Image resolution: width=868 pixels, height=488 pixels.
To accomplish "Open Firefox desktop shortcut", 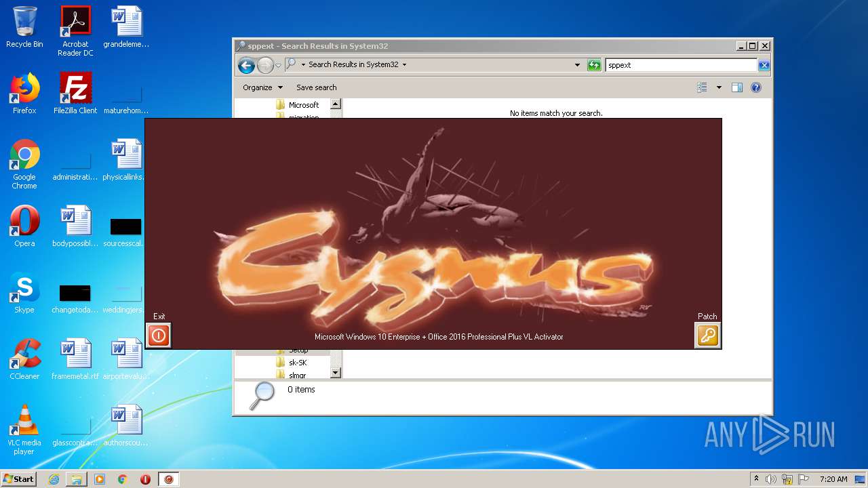I will coord(24,94).
